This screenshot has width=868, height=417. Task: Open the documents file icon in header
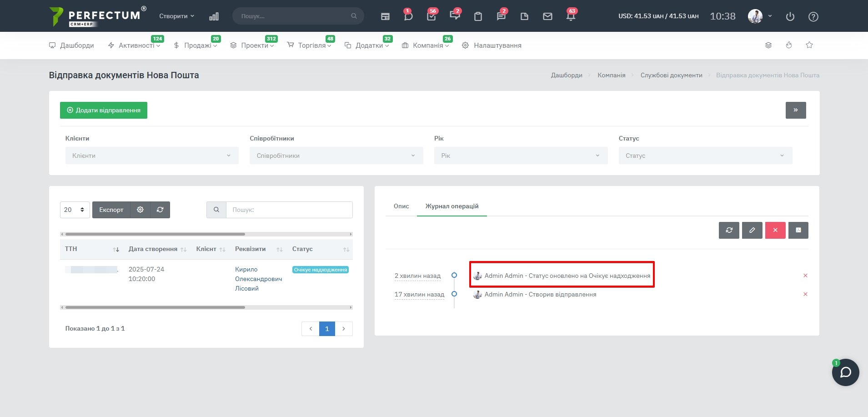pyautogui.click(x=524, y=16)
